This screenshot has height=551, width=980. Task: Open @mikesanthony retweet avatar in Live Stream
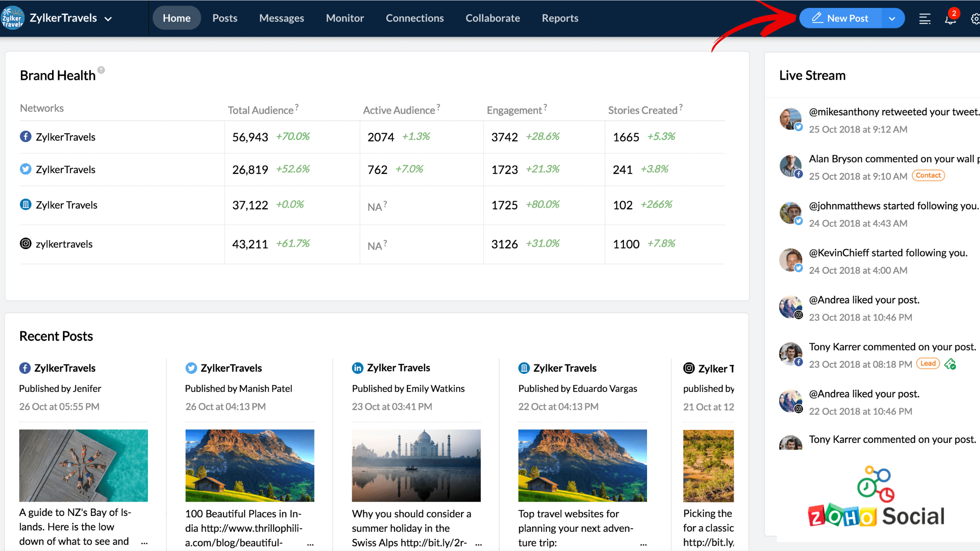pos(791,119)
